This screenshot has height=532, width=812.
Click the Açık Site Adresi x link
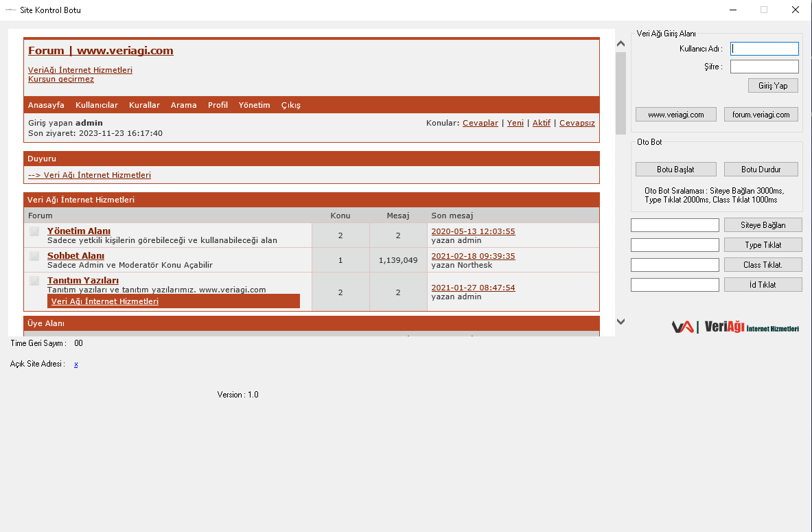tap(76, 365)
